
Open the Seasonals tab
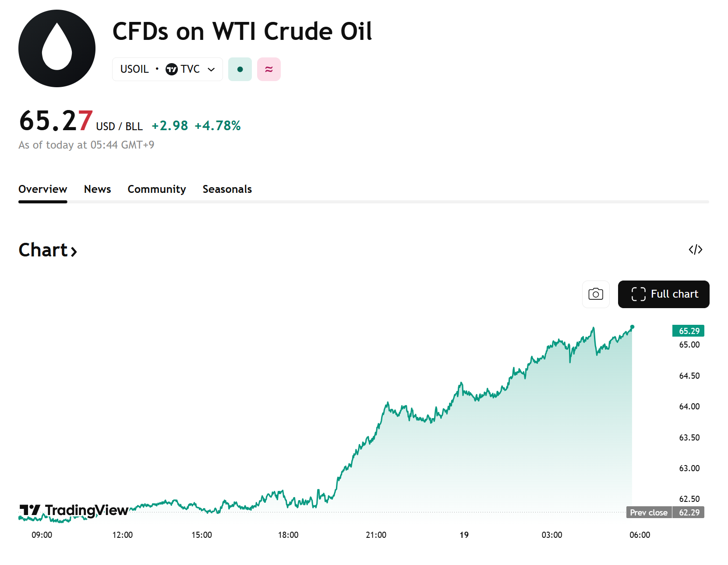(227, 189)
